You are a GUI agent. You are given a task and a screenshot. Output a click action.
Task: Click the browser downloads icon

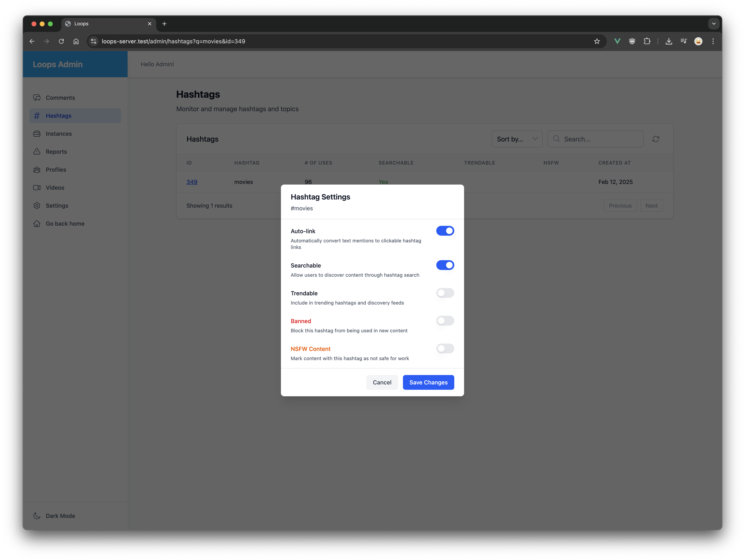pos(669,41)
